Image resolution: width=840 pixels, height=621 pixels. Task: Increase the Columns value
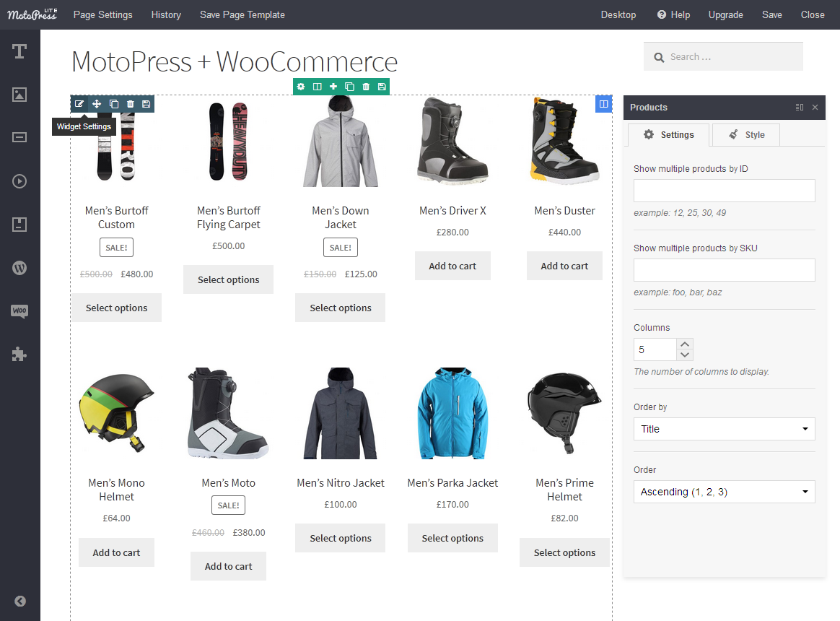(685, 344)
